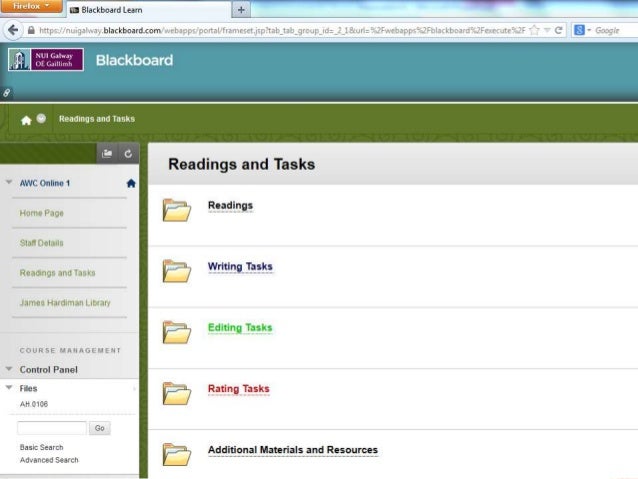Screen dimensions: 638x479
Task: Refresh the course menu
Action: point(128,153)
